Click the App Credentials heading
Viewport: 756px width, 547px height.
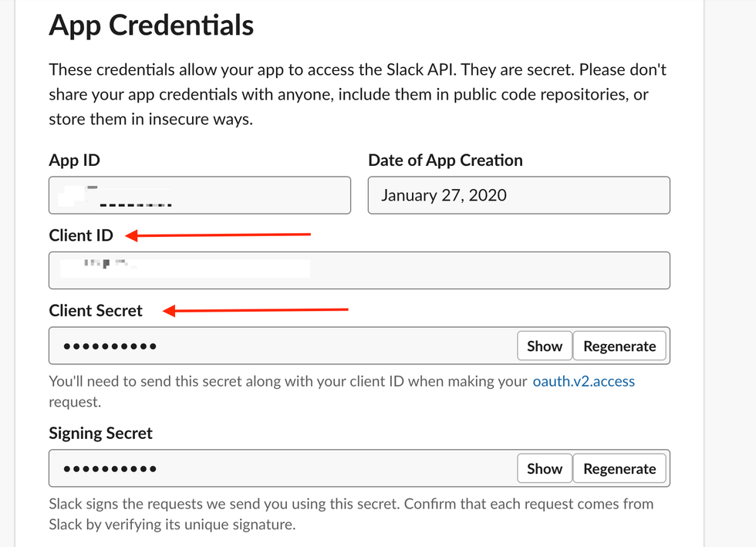point(151,25)
